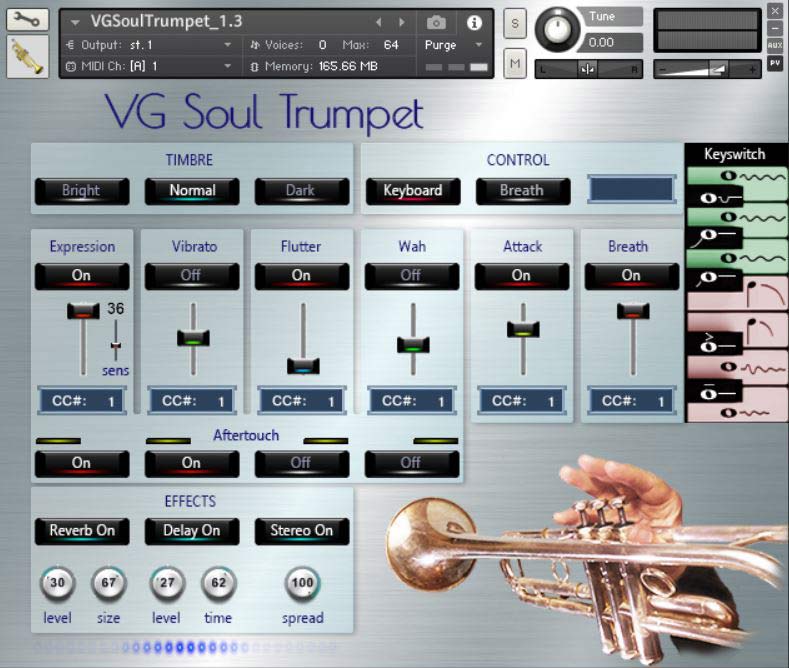The image size is (789, 668).
Task: Click the delay level knob at 27
Action: coord(167,583)
